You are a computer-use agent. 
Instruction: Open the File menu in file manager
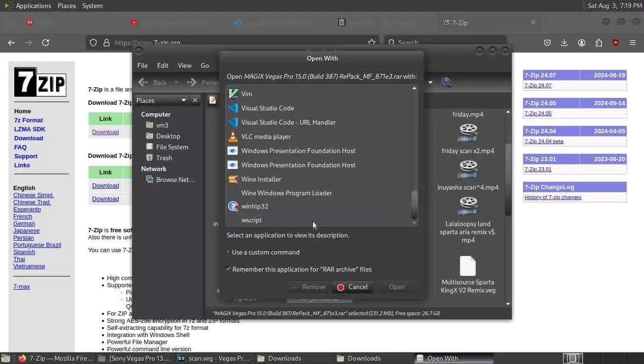(x=143, y=65)
